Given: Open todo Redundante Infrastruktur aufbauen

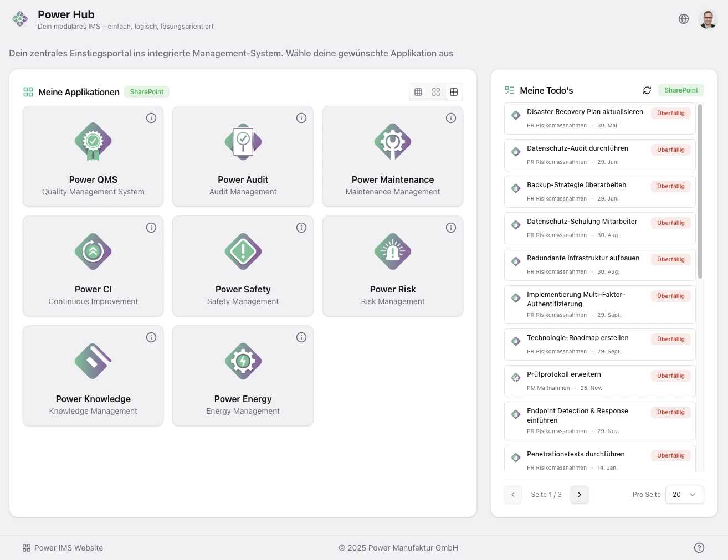Looking at the screenshot, I should click(600, 265).
